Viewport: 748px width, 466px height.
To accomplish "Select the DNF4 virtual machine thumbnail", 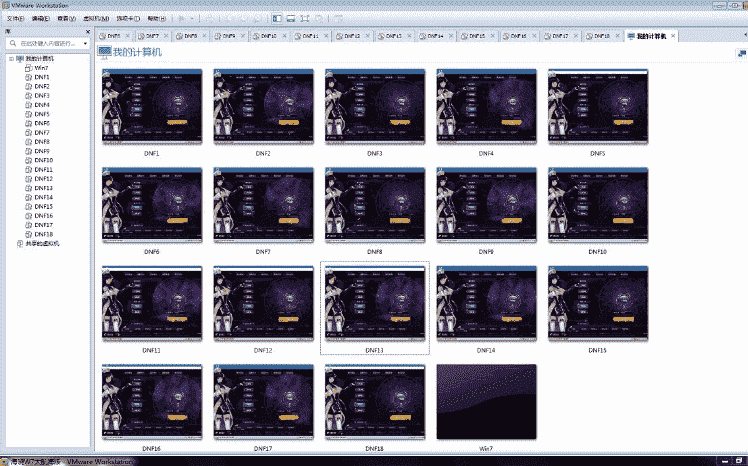I will (x=487, y=106).
